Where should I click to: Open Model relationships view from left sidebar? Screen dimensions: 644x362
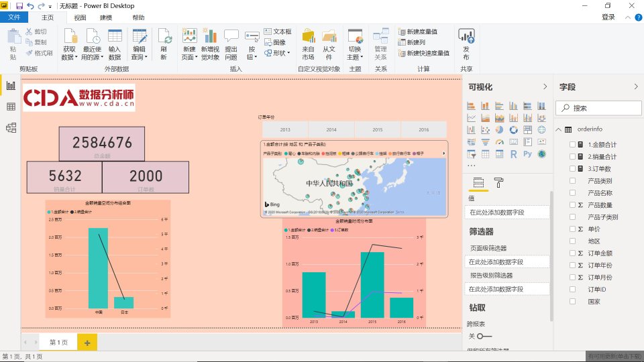(11, 127)
